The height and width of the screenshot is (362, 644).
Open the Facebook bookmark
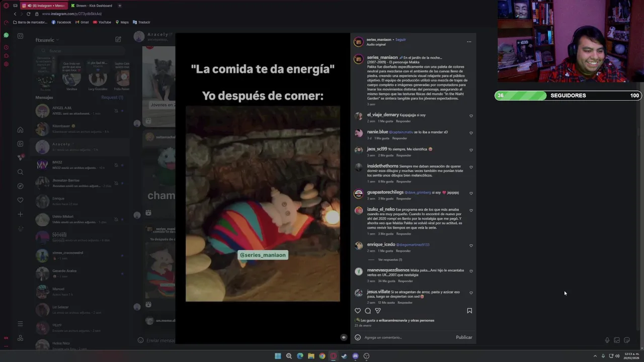(61, 22)
